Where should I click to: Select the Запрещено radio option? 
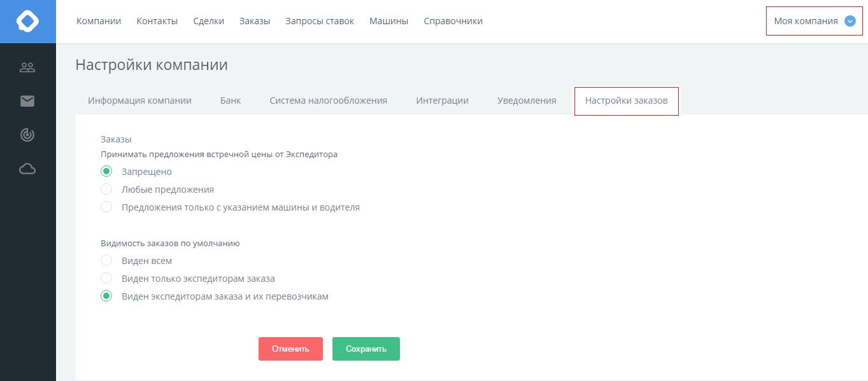107,171
